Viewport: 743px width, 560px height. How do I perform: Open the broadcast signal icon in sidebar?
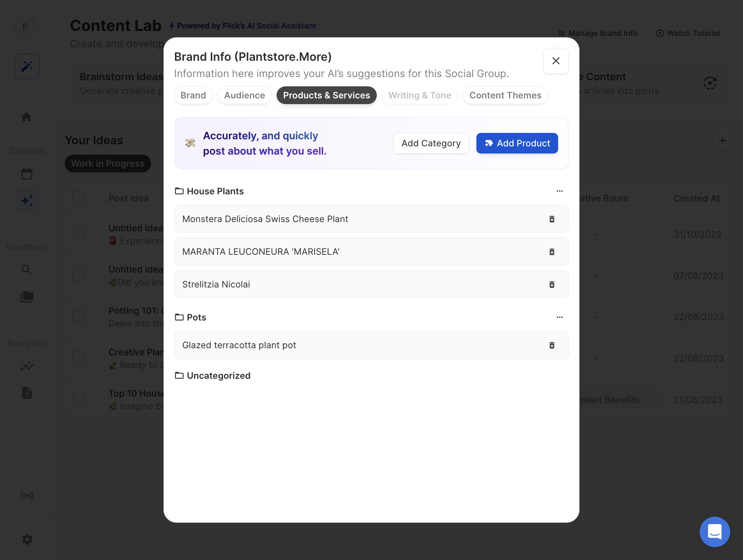point(27,495)
